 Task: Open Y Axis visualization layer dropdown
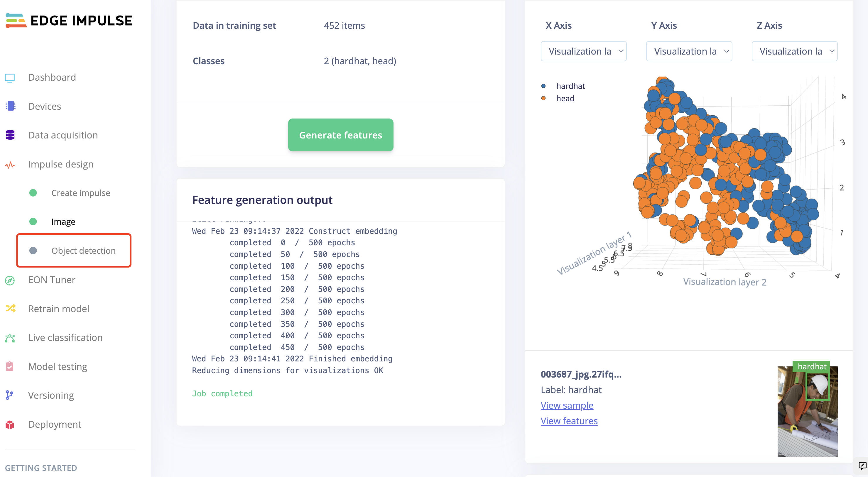(689, 51)
